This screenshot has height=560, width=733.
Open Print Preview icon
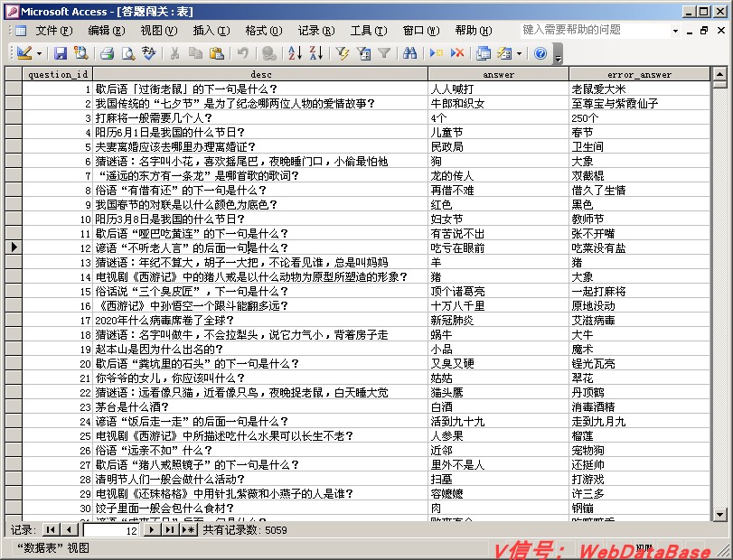(x=127, y=53)
